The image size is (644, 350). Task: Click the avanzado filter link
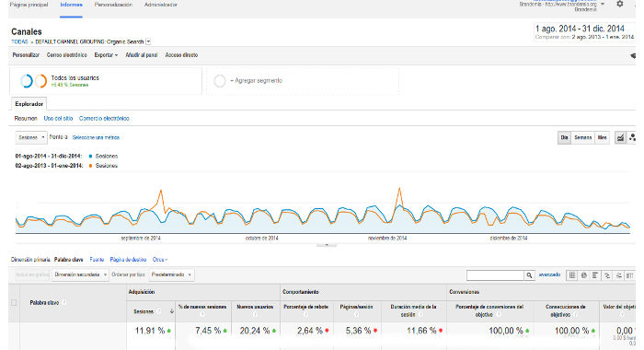tap(549, 274)
